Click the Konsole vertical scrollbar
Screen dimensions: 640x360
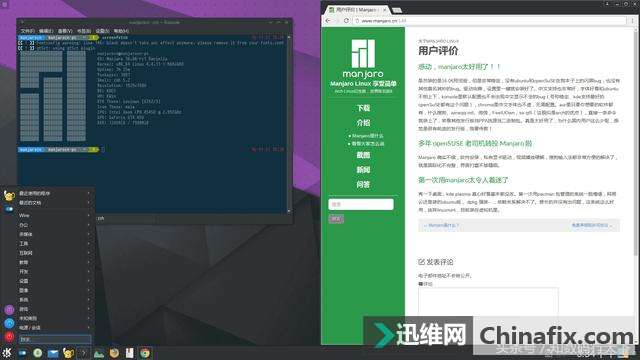click(289, 124)
